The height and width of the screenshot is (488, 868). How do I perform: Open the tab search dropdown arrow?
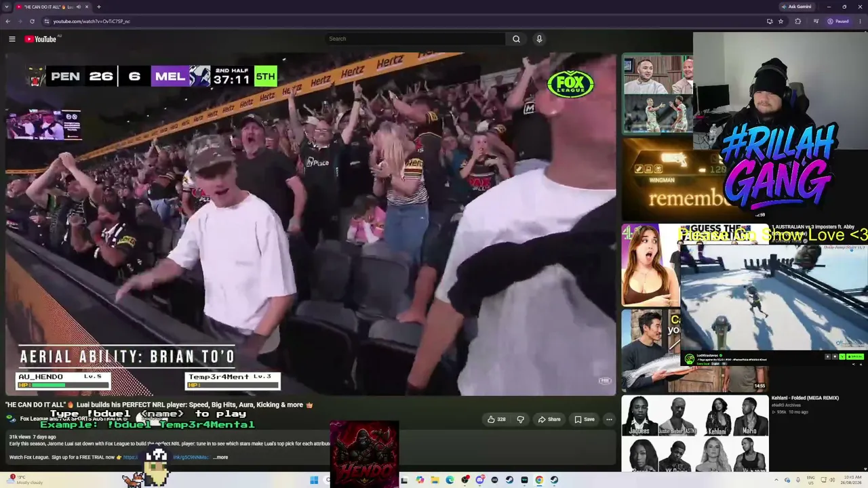pyautogui.click(x=7, y=7)
